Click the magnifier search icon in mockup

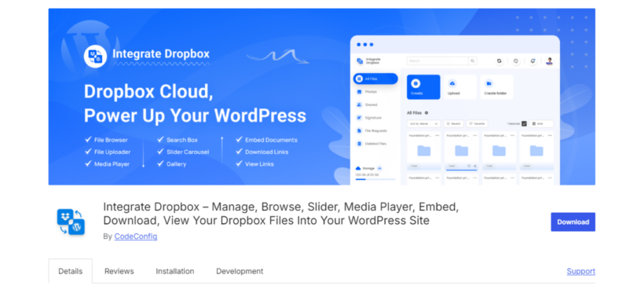pos(473,60)
